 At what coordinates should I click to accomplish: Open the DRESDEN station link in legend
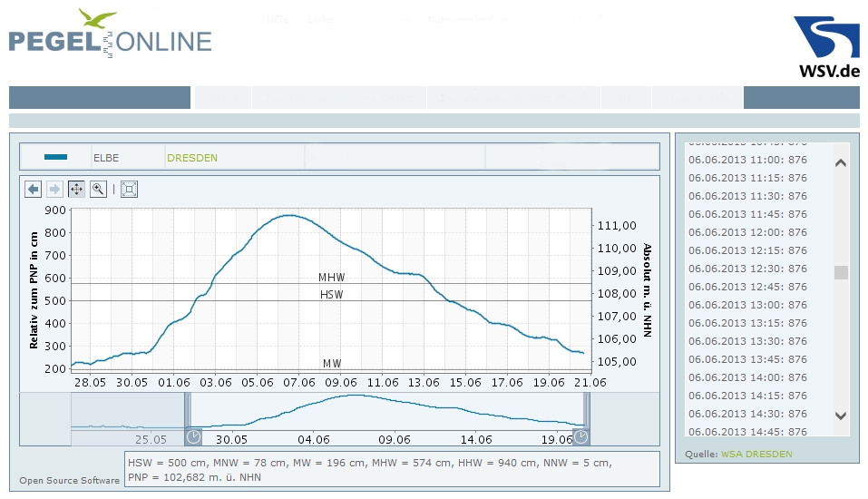point(191,158)
